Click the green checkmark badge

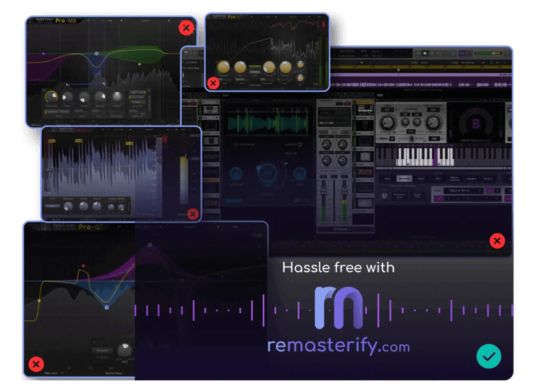[488, 356]
